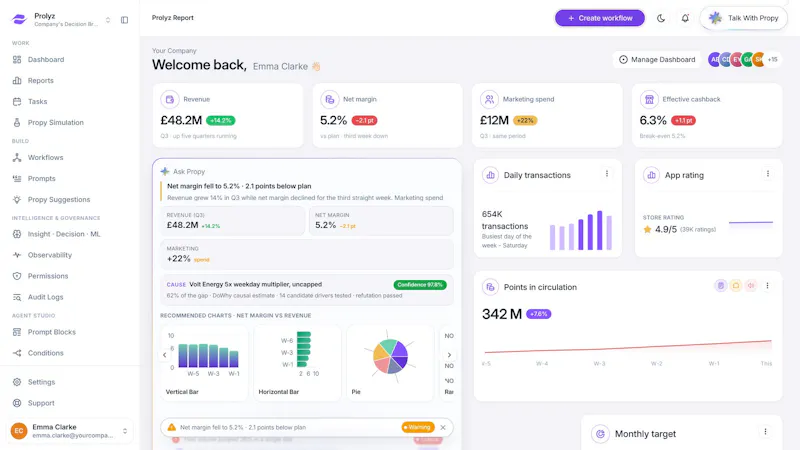Open Points in circulation options menu
Screen dimensions: 800x450
(x=767, y=286)
